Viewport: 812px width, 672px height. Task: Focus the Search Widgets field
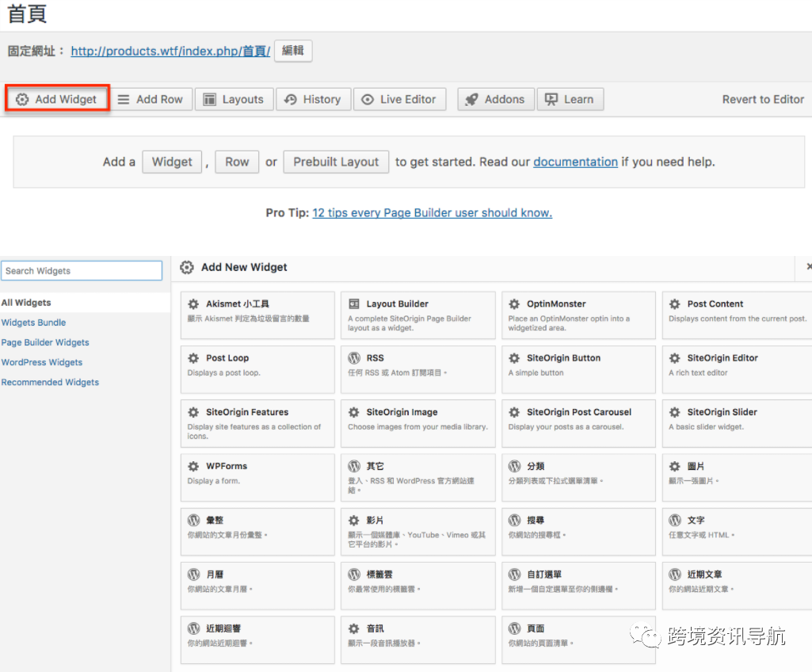click(82, 270)
